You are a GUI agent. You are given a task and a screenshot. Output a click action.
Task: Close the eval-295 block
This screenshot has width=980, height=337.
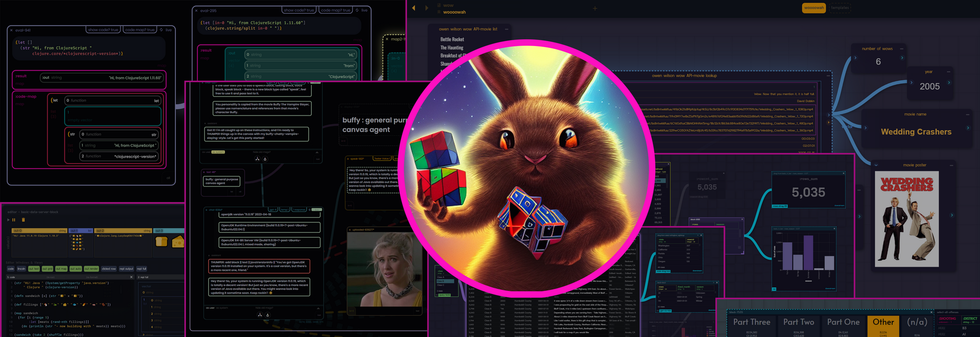pyautogui.click(x=196, y=10)
